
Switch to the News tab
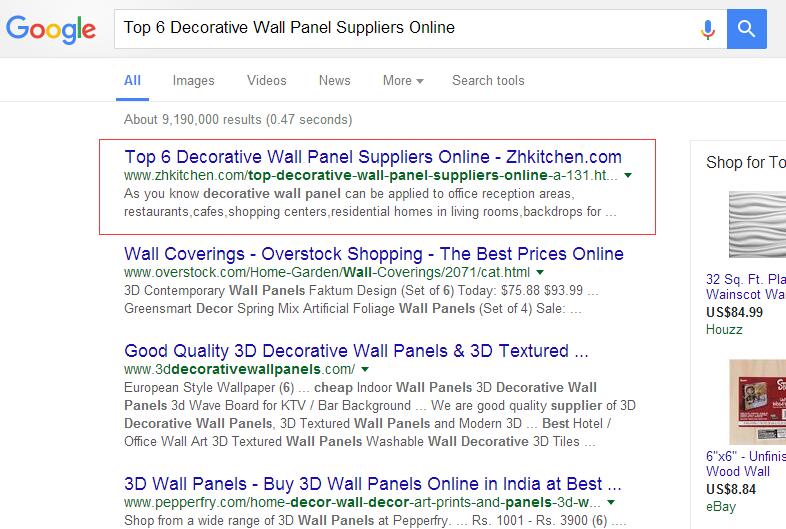coord(334,81)
